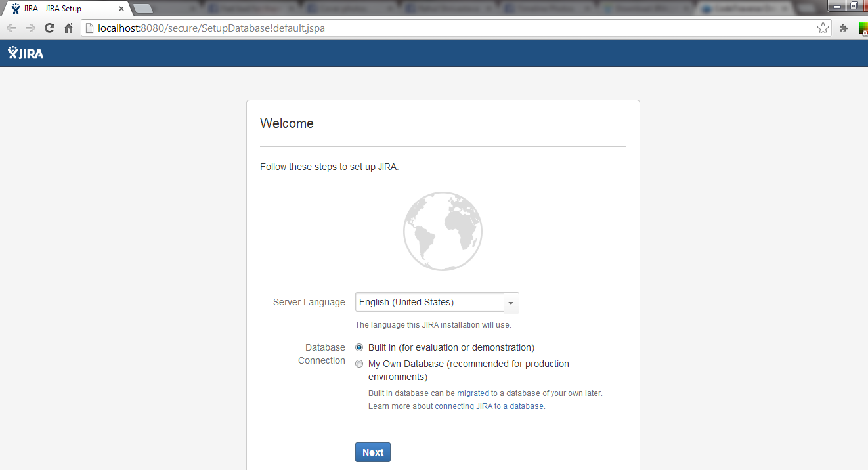
Task: Minimize the browser window
Action: click(x=836, y=5)
